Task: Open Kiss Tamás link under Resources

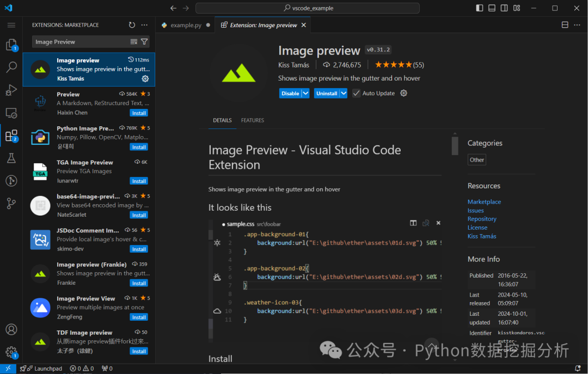Action: [482, 236]
